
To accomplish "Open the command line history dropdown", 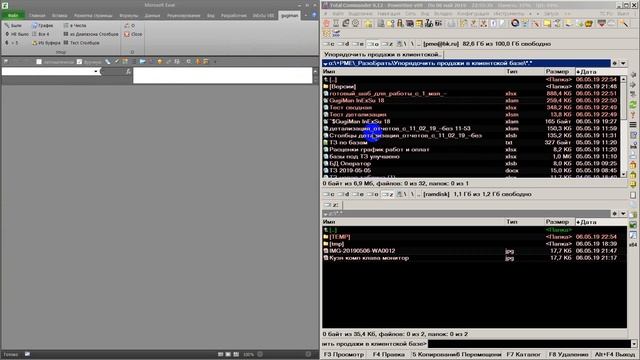I will 633,344.
